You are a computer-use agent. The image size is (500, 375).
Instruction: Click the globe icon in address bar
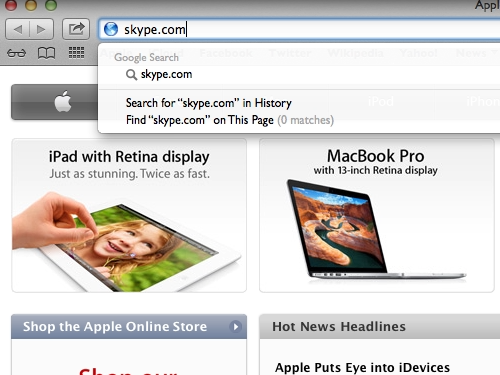[111, 29]
